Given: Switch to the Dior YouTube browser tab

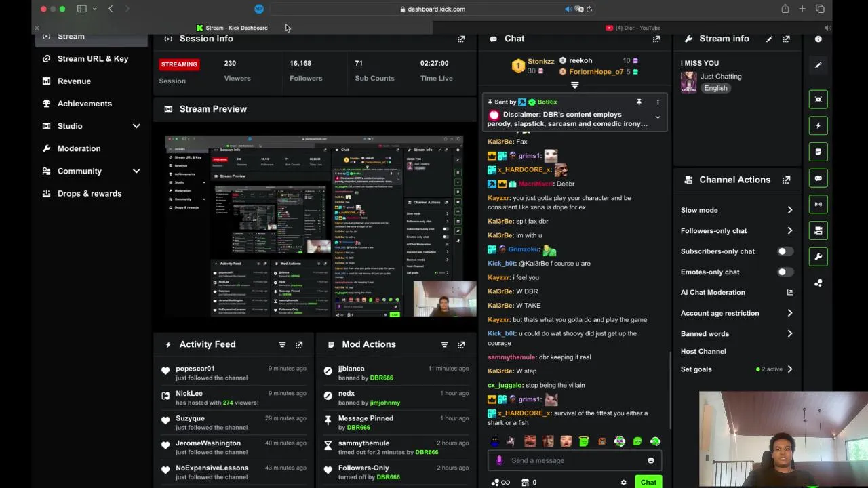Looking at the screenshot, I should (x=633, y=28).
